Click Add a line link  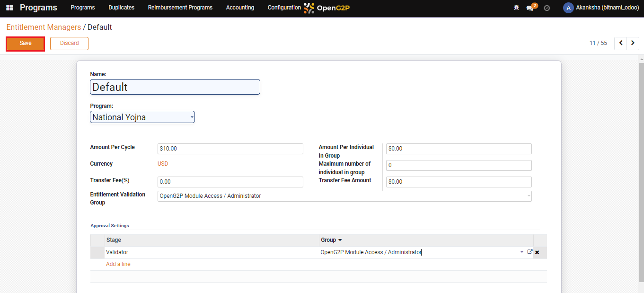click(118, 264)
